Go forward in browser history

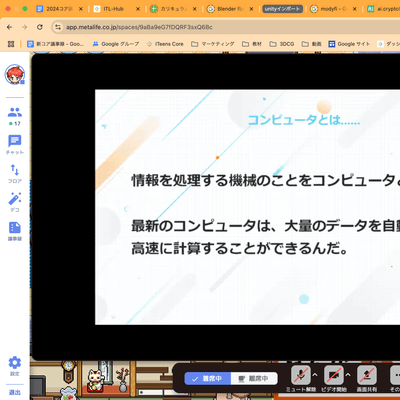point(24,27)
